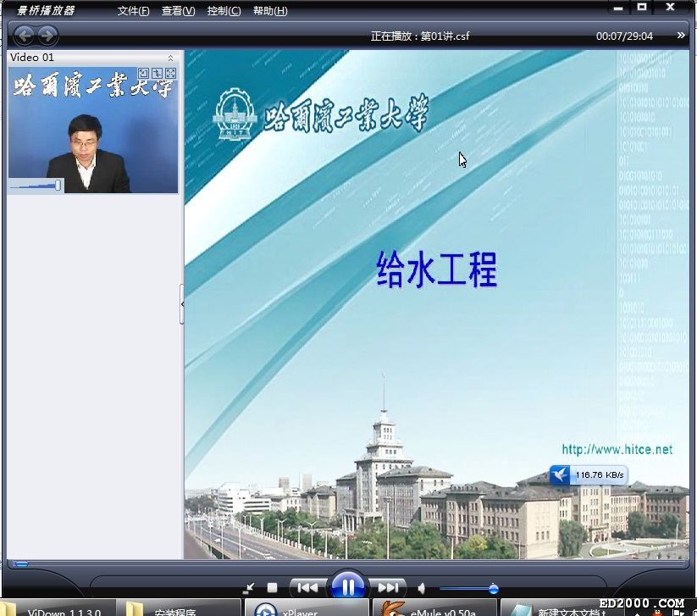
Task: Switch to xPlayer in the taskbar
Action: tap(307, 608)
